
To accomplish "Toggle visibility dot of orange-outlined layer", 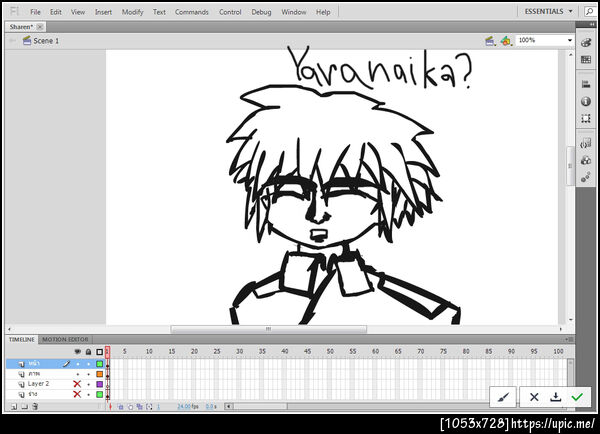I will [78, 374].
